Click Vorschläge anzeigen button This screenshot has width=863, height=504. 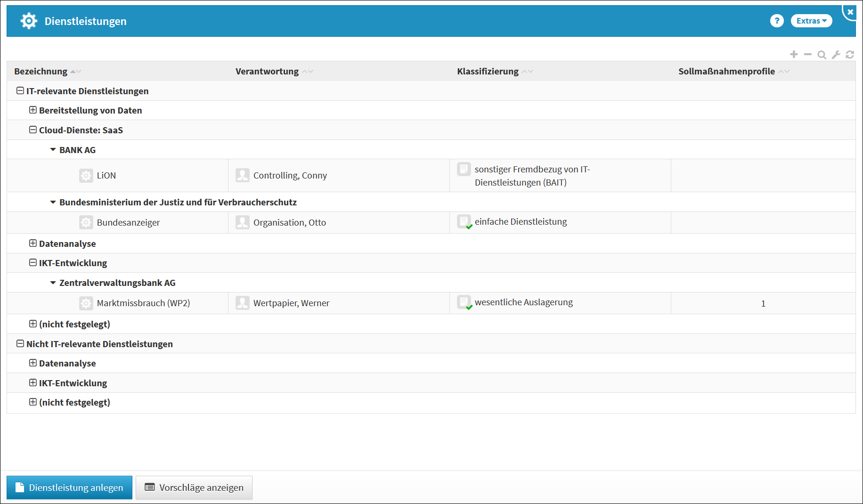pos(194,488)
